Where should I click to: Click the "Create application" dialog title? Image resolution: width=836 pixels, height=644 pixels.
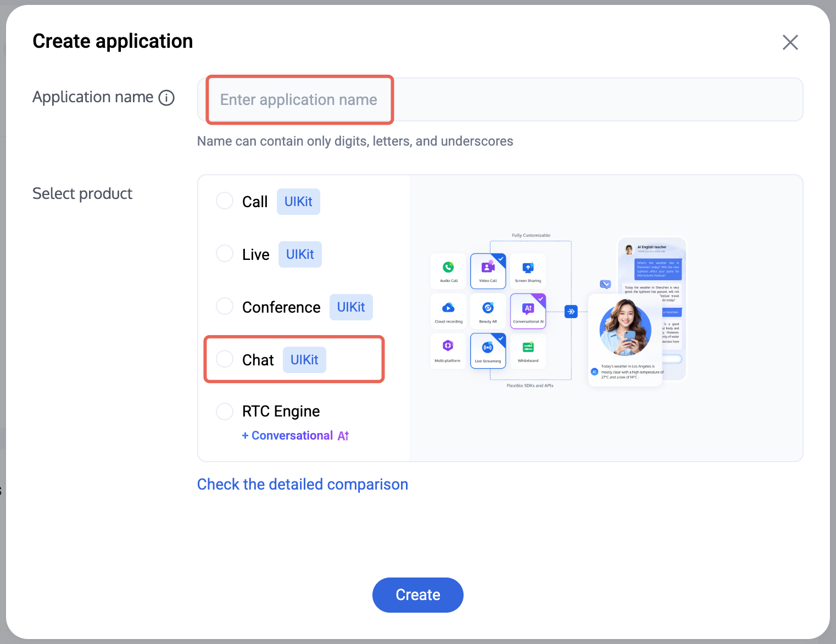113,41
